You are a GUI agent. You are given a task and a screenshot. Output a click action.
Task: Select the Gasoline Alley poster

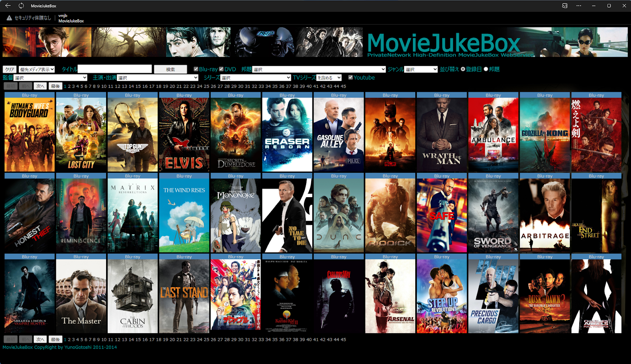339,134
